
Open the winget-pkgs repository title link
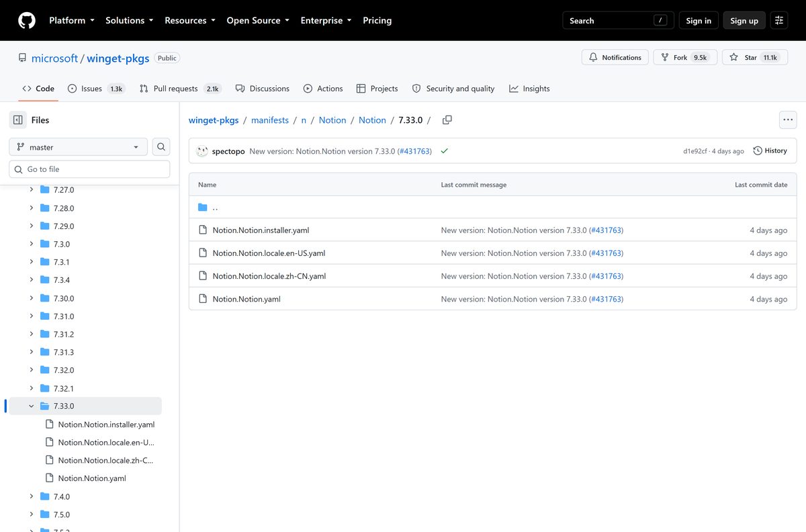pos(118,58)
